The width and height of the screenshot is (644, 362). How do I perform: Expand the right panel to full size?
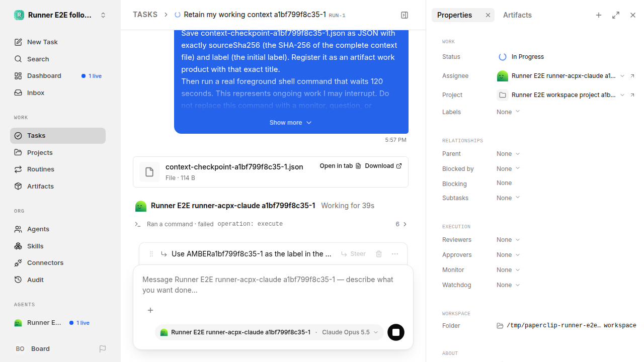click(616, 15)
